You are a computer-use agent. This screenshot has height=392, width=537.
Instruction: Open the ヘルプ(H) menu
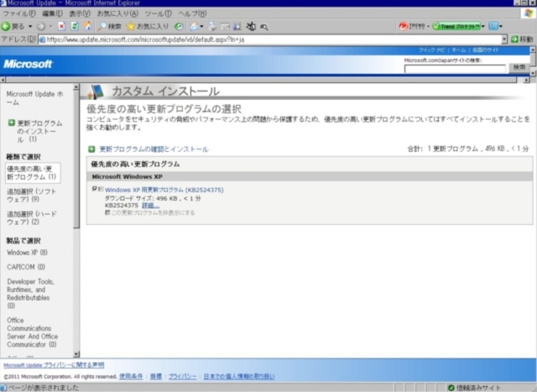tap(192, 13)
